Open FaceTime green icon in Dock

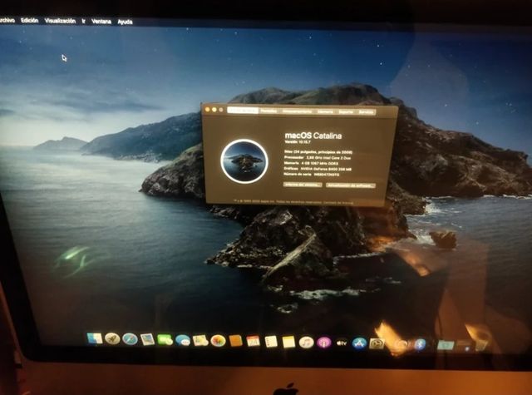click(165, 339)
